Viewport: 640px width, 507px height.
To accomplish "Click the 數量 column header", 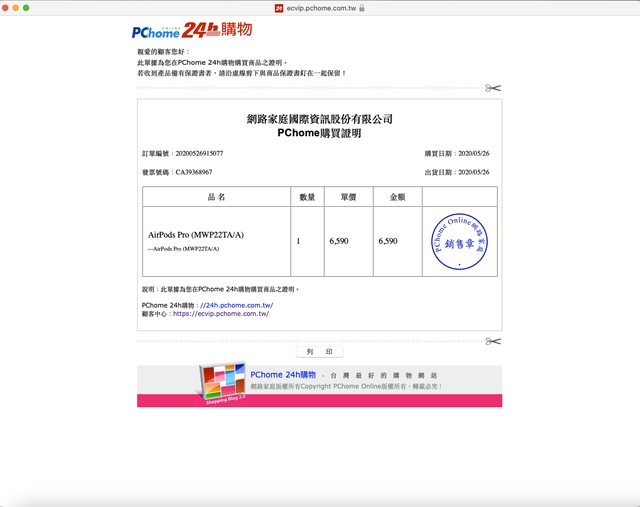I will coord(307,197).
